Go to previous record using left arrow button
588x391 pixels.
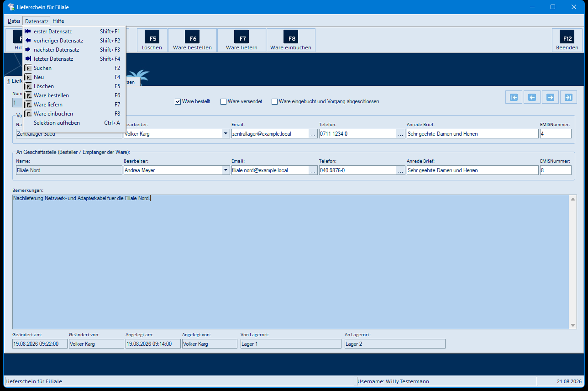coord(532,97)
